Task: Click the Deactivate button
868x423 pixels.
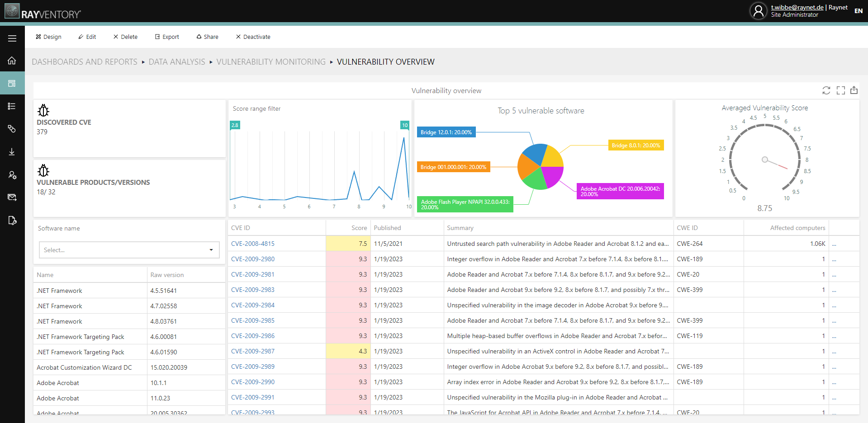Action: pos(253,37)
